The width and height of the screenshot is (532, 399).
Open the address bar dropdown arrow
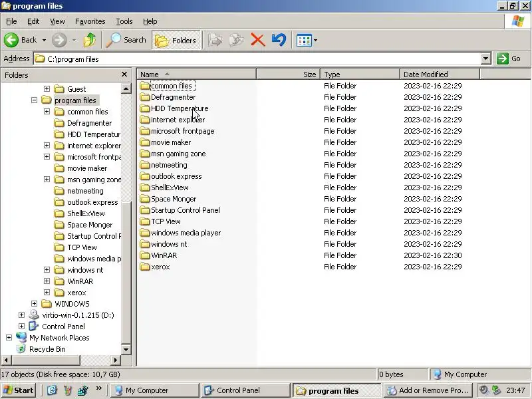pyautogui.click(x=486, y=59)
